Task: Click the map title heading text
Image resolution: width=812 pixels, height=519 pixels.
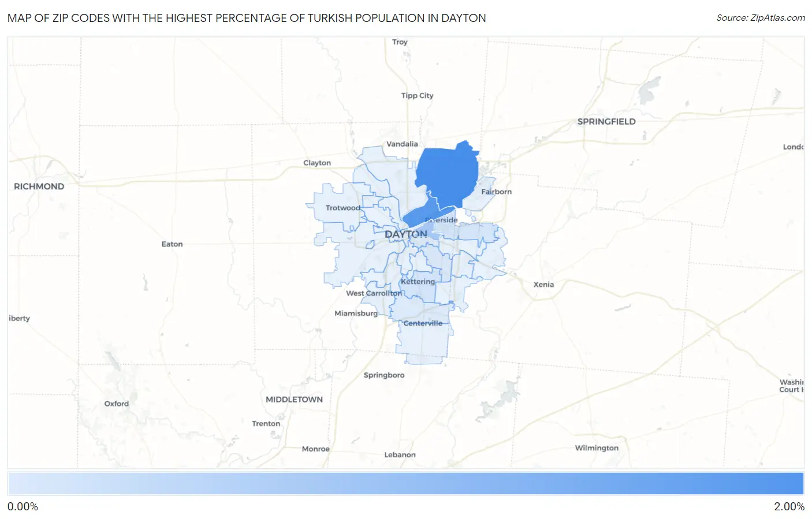Action: (247, 18)
